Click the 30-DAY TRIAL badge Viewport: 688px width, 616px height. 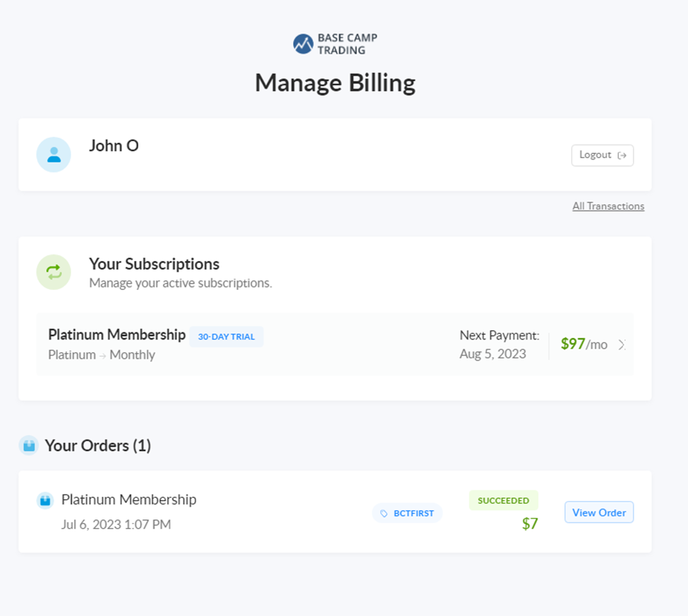[227, 337]
